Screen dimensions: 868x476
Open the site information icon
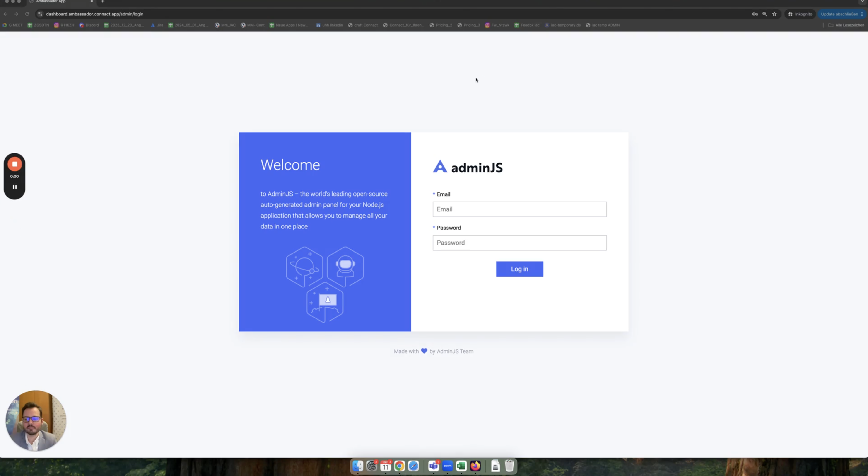click(40, 14)
